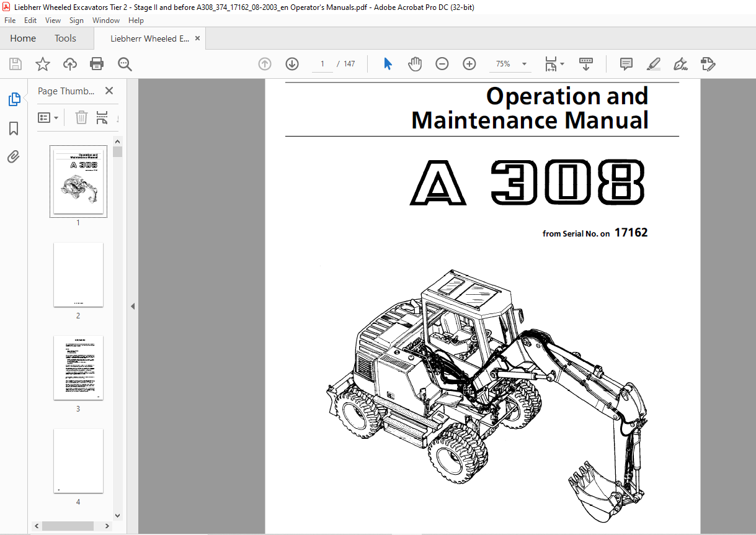The image size is (756, 535).
Task: Open the Edit menu
Action: [30, 20]
